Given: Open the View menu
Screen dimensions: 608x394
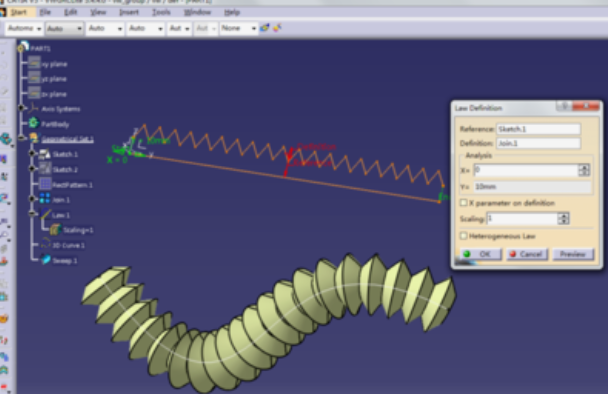Looking at the screenshot, I should (98, 12).
